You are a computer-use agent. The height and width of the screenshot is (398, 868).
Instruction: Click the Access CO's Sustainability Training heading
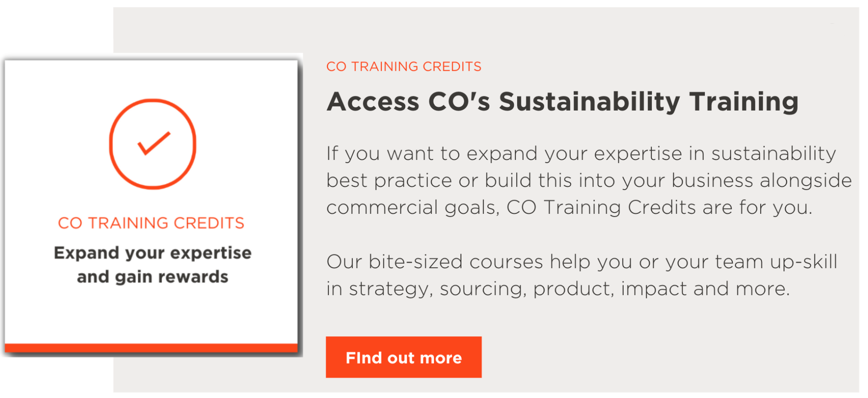[x=562, y=102]
